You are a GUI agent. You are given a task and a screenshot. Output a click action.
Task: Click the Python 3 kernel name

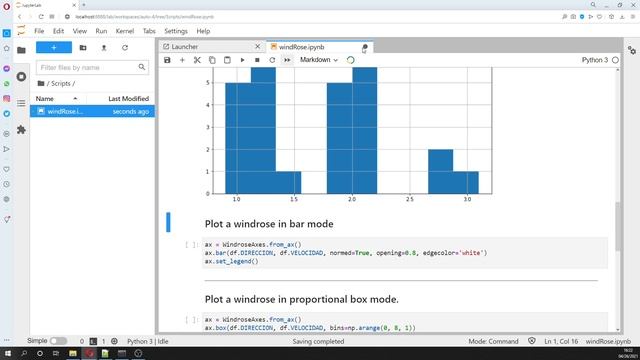coord(595,60)
